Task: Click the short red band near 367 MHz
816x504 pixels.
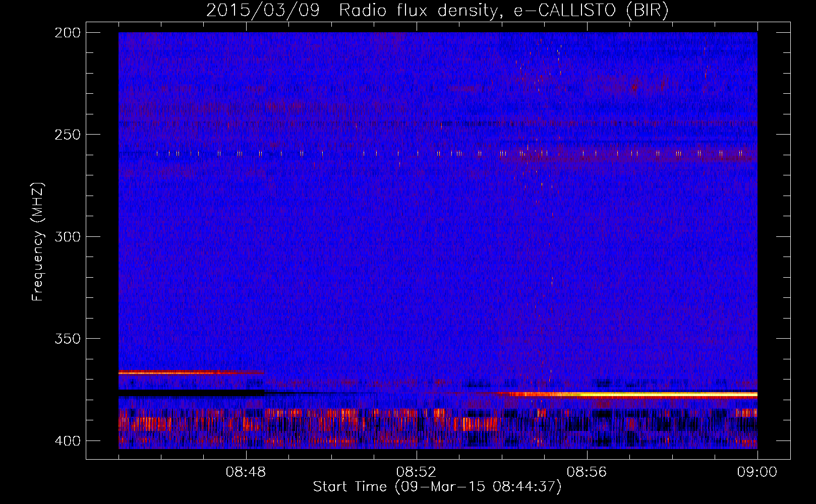Action: (x=191, y=373)
